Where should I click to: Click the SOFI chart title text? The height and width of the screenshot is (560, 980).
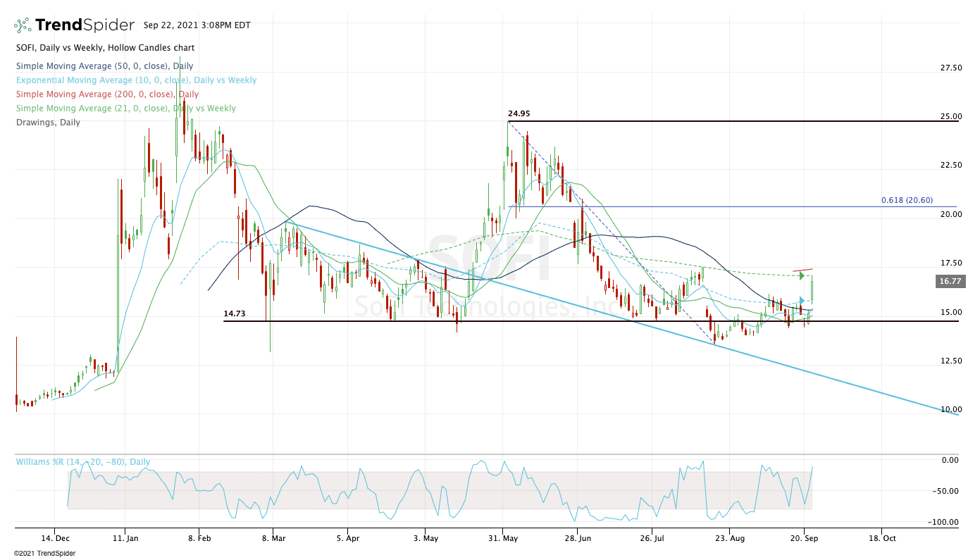105,48
